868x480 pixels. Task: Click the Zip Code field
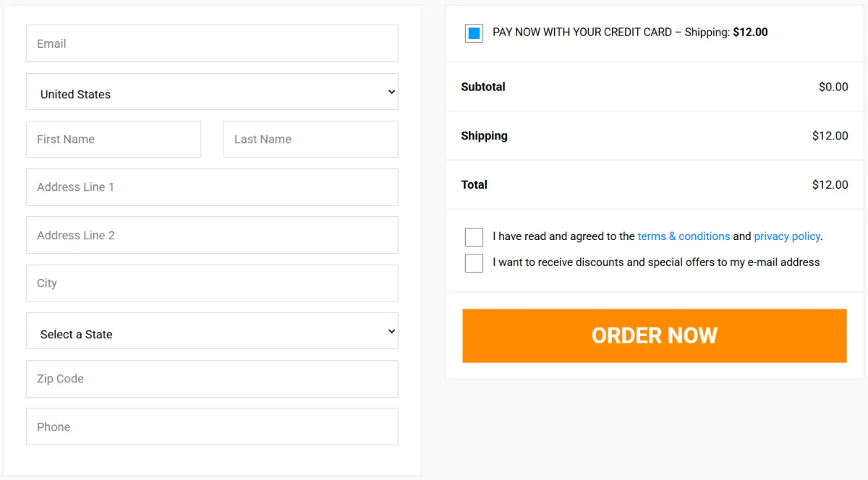(x=212, y=378)
